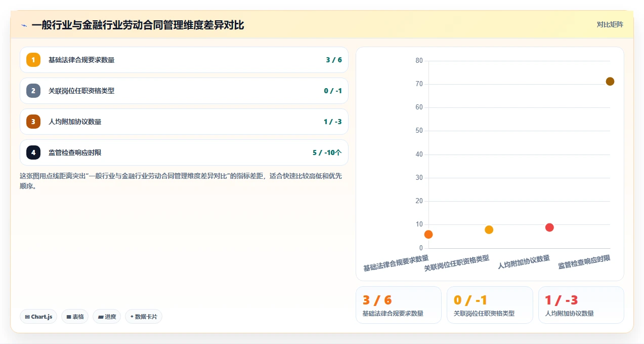Click the brown dot for 监管检查响应时限
This screenshot has width=644, height=344.
pyautogui.click(x=610, y=82)
